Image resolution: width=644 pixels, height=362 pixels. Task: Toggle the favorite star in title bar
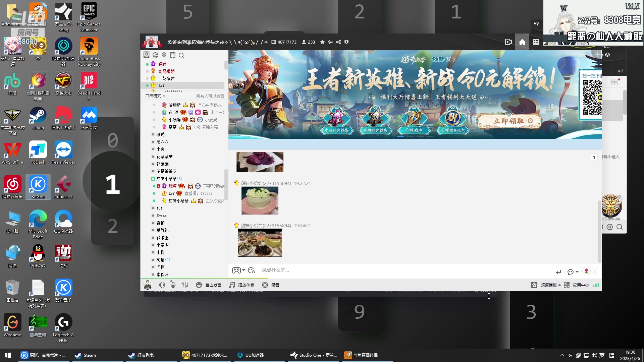(322, 42)
